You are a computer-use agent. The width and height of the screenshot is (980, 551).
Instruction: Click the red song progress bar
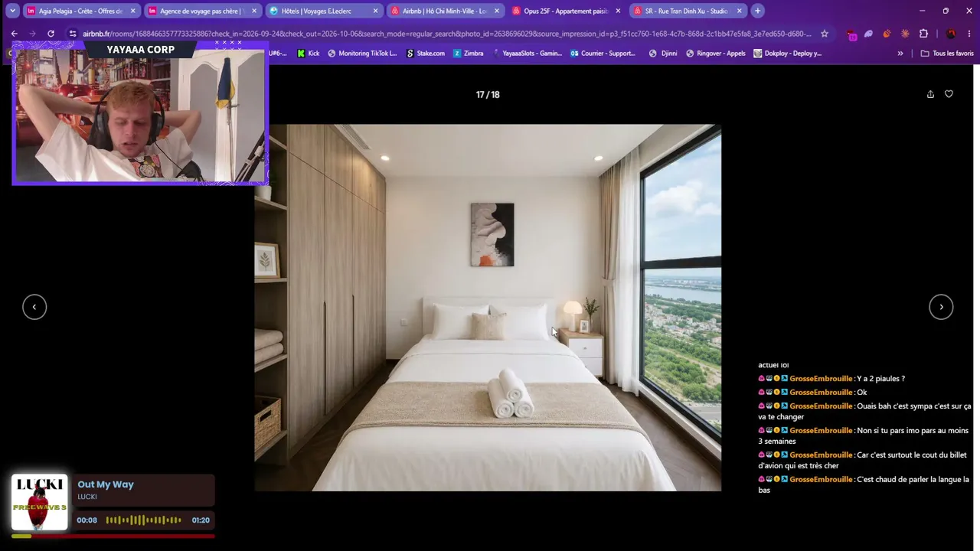113,536
